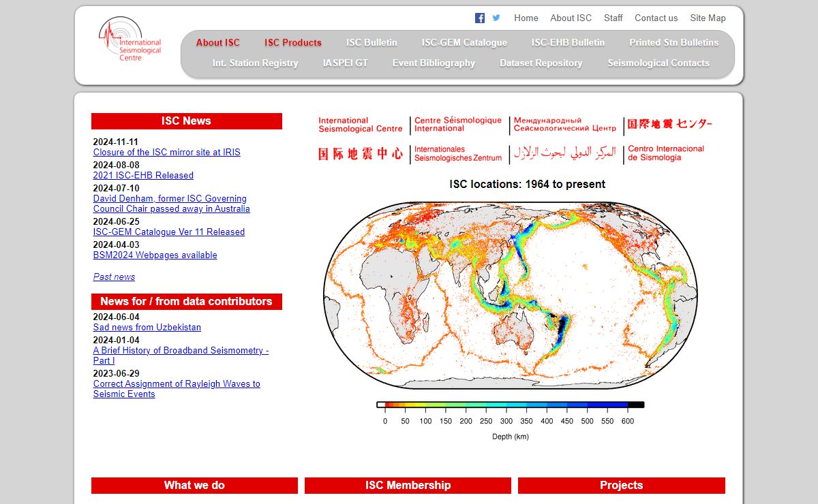Open ISC-EHB Bulletin menu item

pyautogui.click(x=569, y=42)
